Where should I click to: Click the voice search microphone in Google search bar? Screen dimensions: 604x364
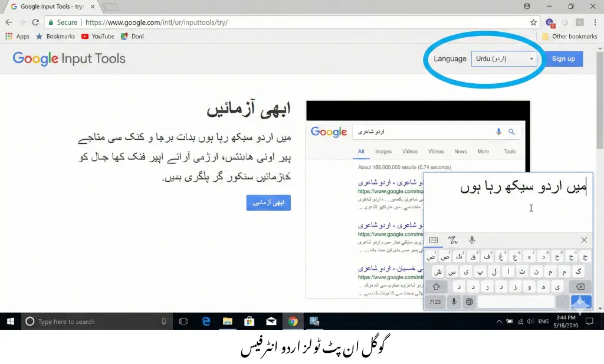click(x=498, y=132)
